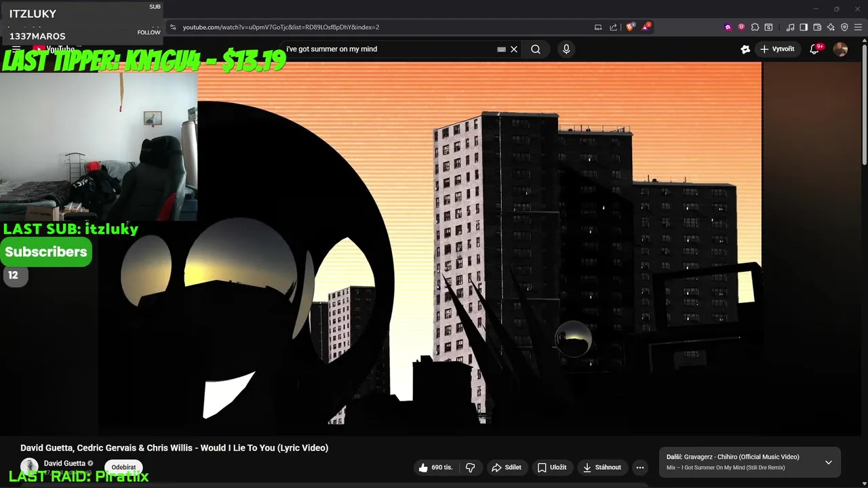The height and width of the screenshot is (488, 868).
Task: Expand the Další playlist panel chevron
Action: (828, 462)
